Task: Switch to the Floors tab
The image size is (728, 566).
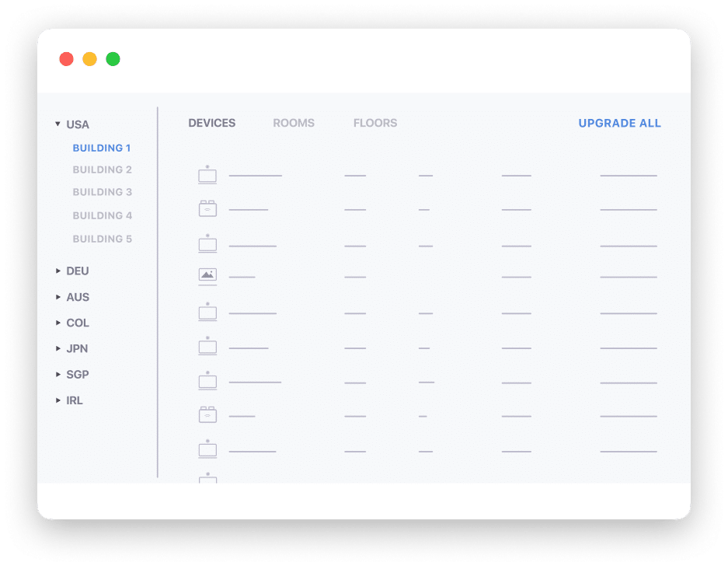Action: 374,123
